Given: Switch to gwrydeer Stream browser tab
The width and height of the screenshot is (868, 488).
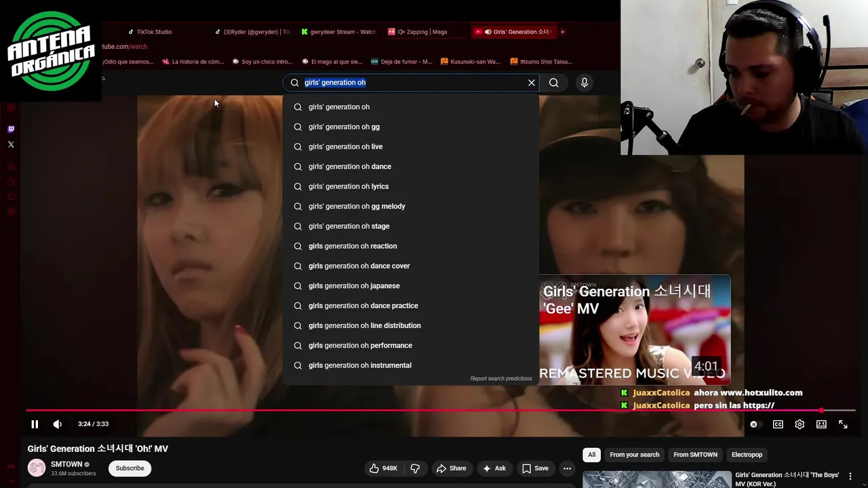Looking at the screenshot, I should point(338,32).
